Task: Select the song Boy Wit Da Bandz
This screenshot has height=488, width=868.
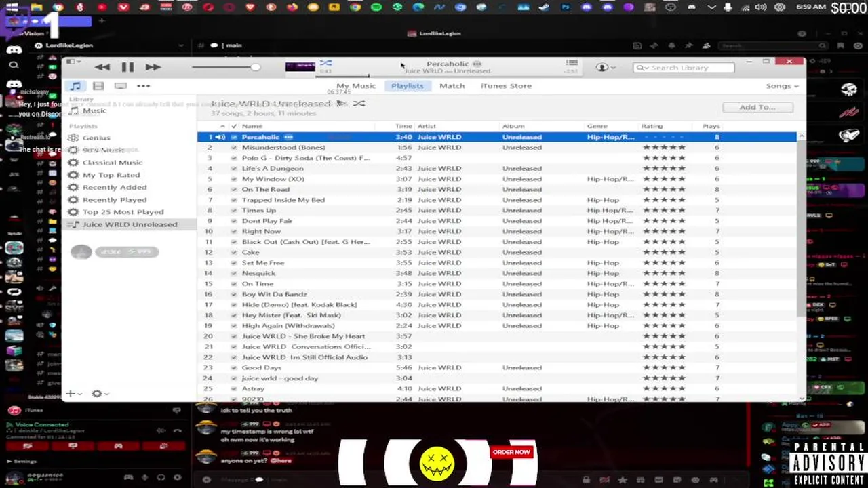Action: pos(274,294)
